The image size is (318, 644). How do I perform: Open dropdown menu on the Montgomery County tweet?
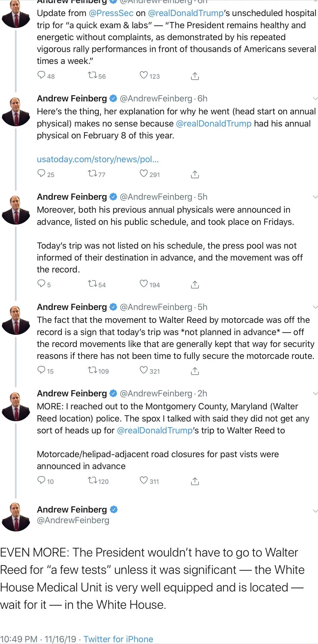[x=315, y=394]
